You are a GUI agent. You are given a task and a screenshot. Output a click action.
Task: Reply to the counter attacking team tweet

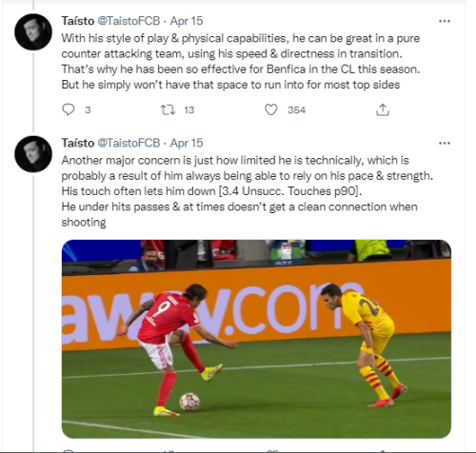click(68, 109)
